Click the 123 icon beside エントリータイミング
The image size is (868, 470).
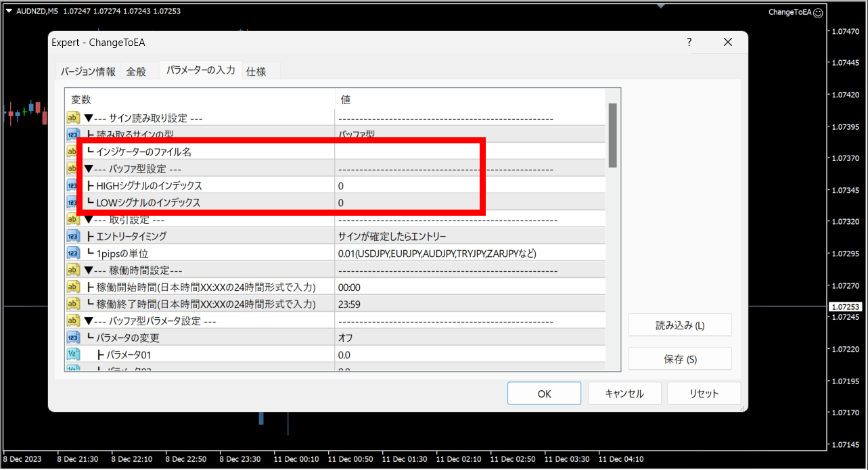coord(73,237)
